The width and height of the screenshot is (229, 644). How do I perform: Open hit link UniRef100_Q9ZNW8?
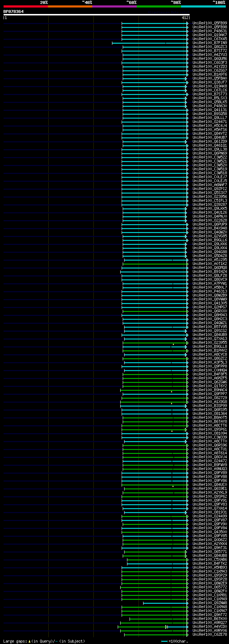tap(210, 603)
